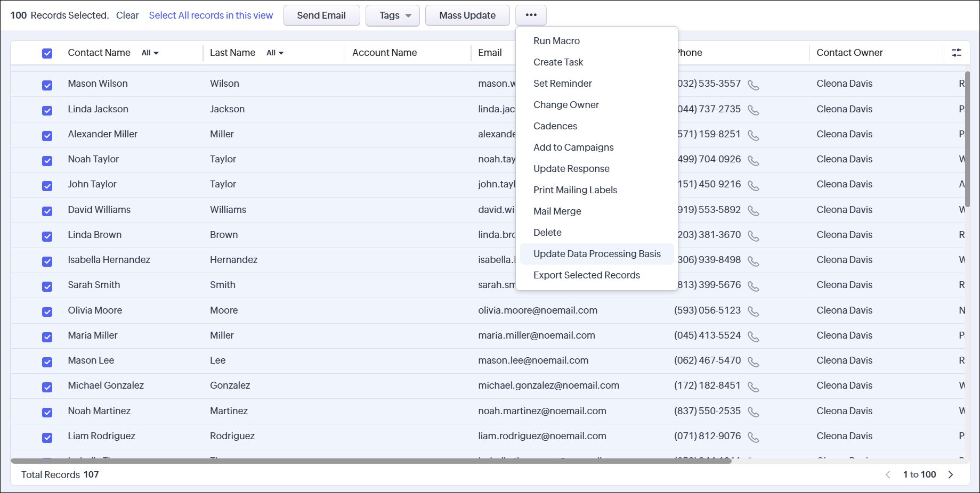Uncheck the select-all checkbox in header
The image size is (980, 493).
click(47, 53)
